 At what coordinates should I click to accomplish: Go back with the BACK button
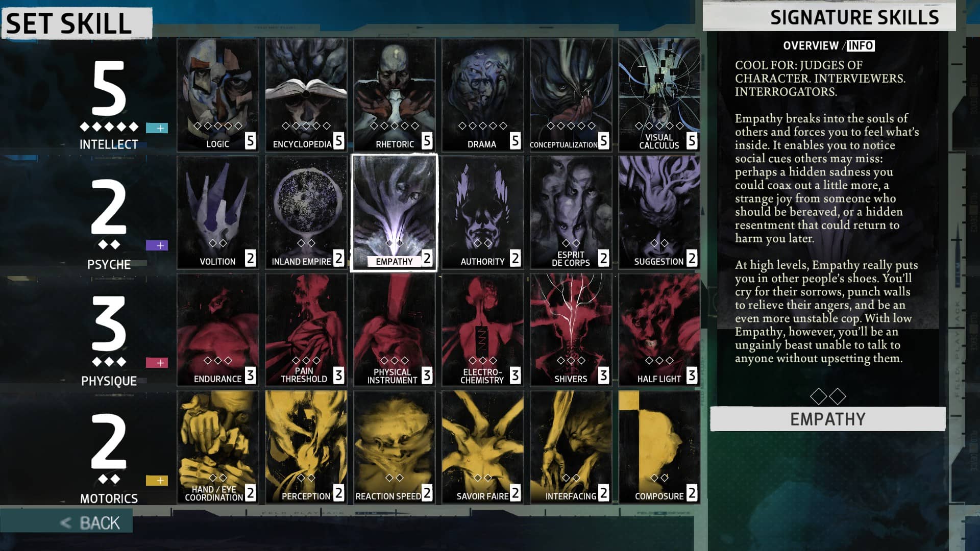[x=66, y=522]
